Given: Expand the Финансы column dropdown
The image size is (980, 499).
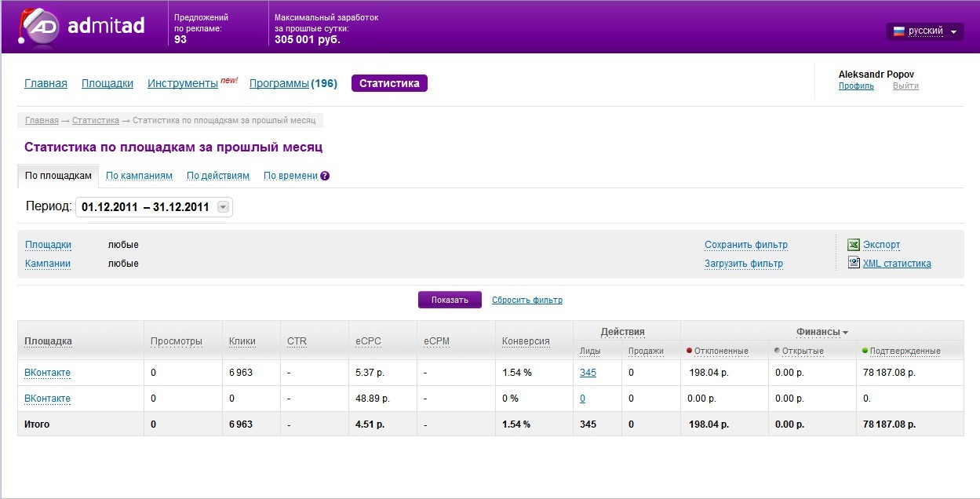Looking at the screenshot, I should click(x=822, y=332).
